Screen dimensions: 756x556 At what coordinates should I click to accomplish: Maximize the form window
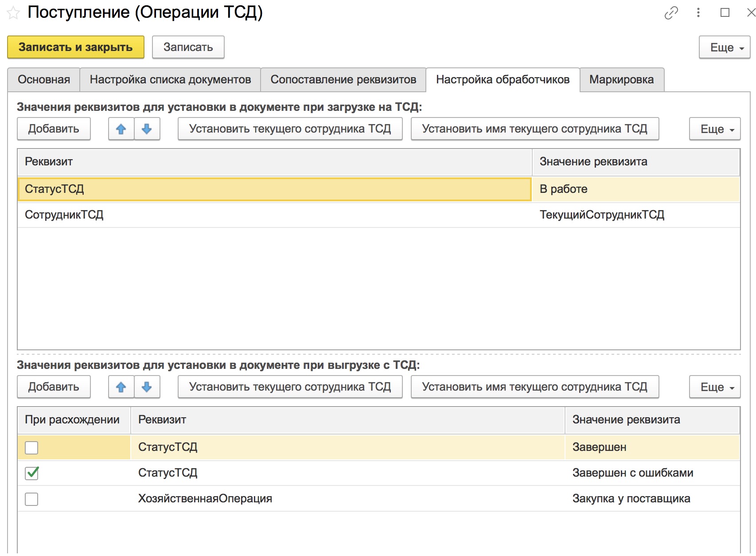[725, 12]
